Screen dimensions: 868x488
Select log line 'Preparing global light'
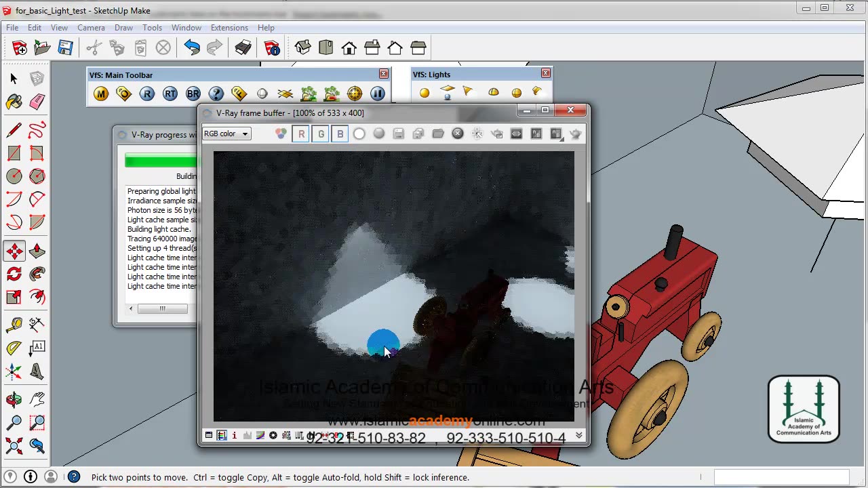[x=162, y=191]
